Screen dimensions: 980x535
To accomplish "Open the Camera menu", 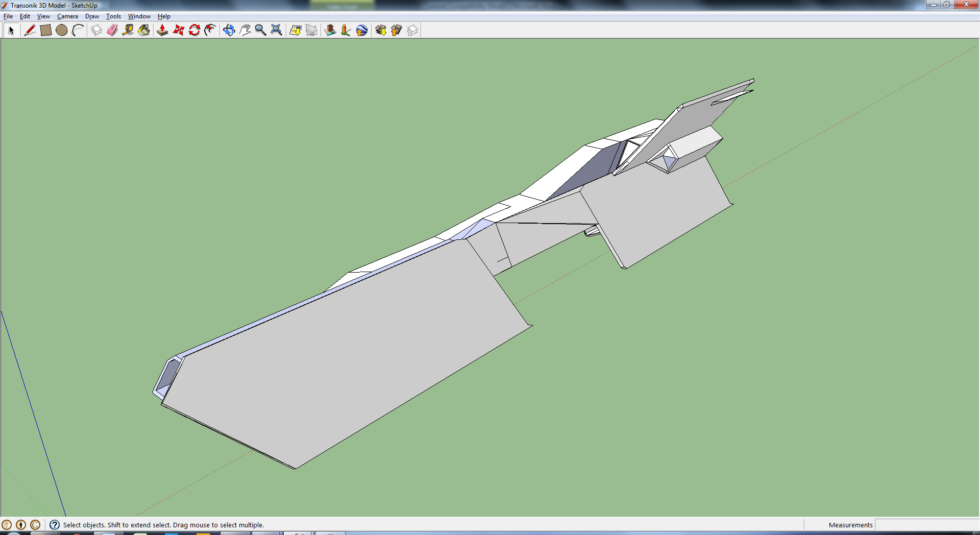I will tap(67, 16).
